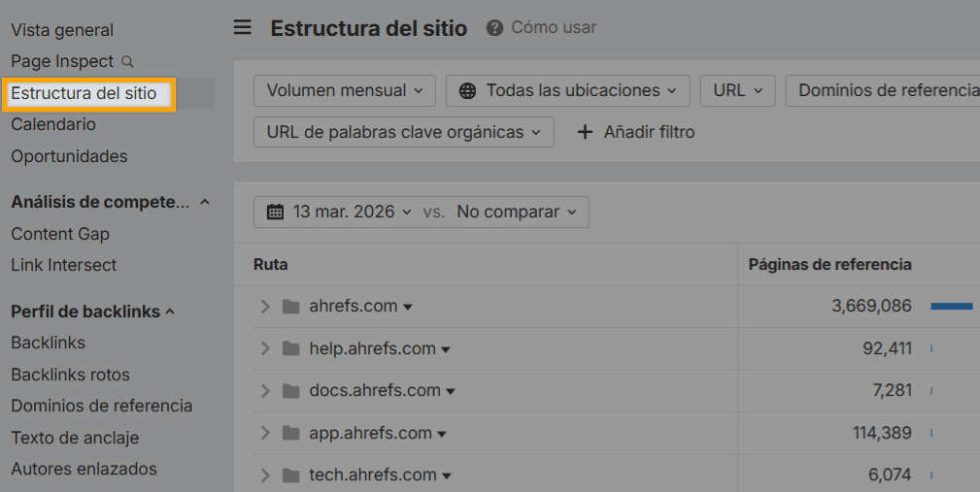The height and width of the screenshot is (492, 980).
Task: Click the 7,281 referring pages value
Action: point(892,391)
